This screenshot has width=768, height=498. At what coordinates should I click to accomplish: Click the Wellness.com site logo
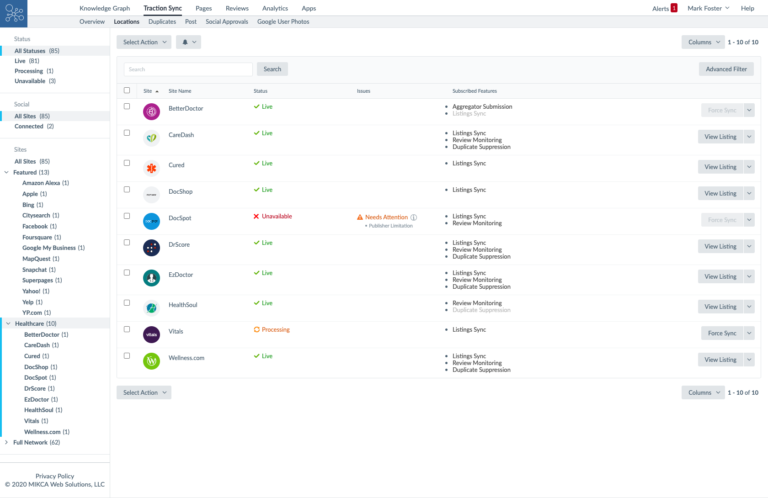151,361
